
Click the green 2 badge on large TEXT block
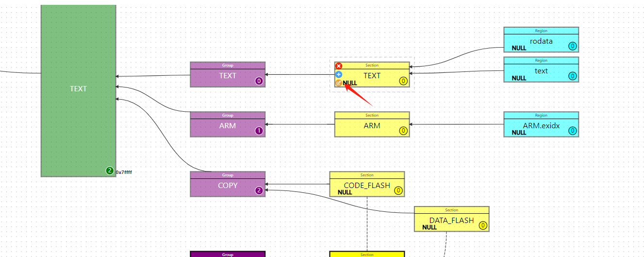(x=110, y=171)
